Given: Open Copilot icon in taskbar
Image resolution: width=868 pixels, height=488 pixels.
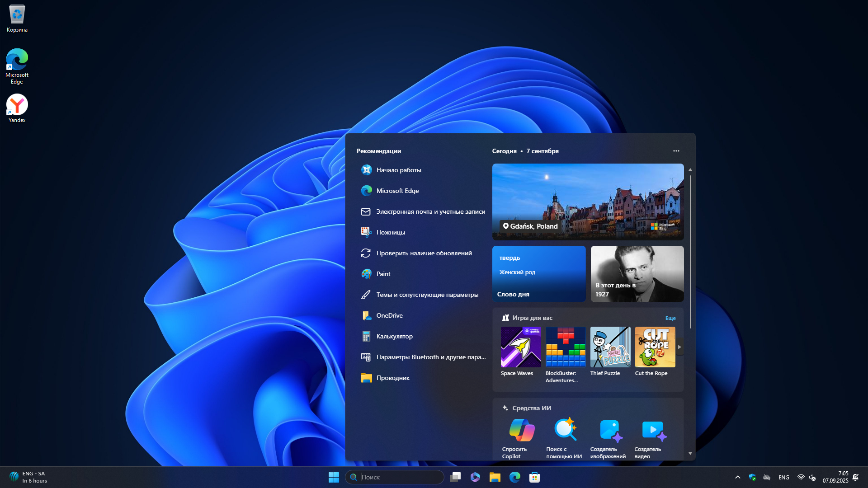Looking at the screenshot, I should pyautogui.click(x=475, y=477).
